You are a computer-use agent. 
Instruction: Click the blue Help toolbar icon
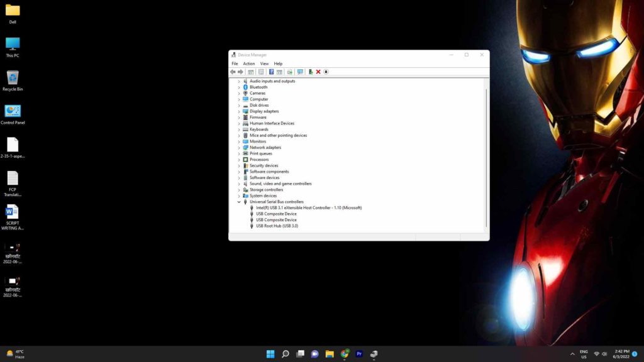(x=271, y=72)
